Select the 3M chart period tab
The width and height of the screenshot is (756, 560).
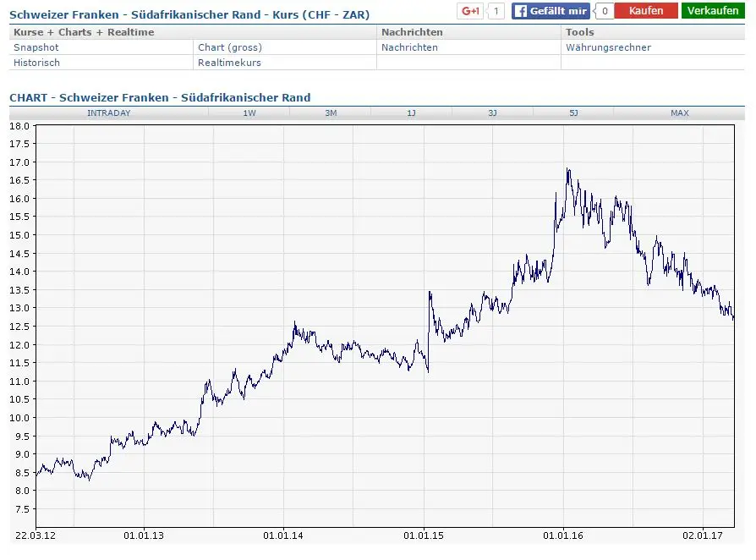331,113
